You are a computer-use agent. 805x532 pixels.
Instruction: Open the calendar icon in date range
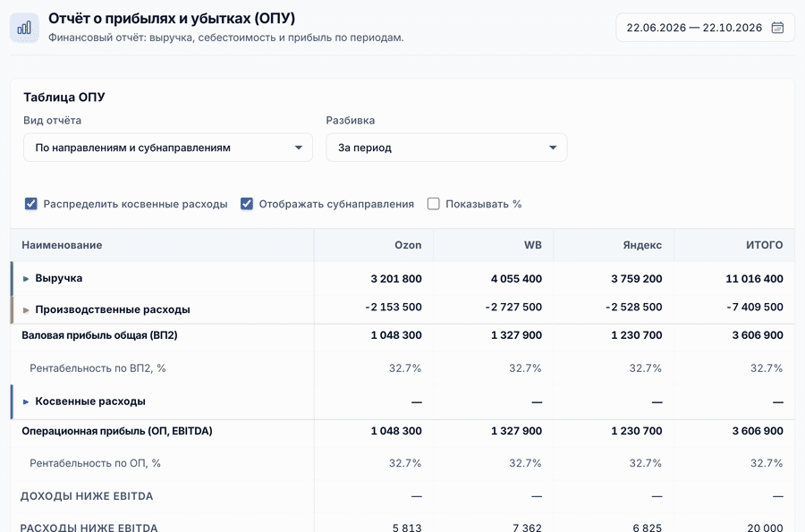(x=777, y=28)
